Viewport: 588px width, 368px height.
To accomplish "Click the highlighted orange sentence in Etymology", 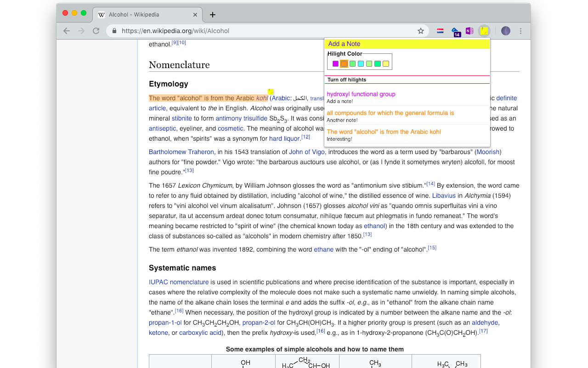I will [209, 98].
